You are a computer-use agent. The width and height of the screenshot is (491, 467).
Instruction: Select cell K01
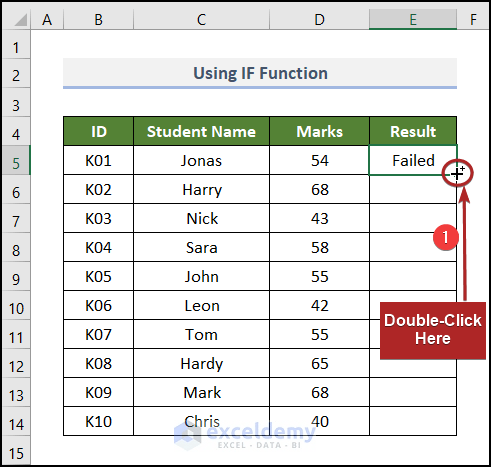click(x=98, y=160)
